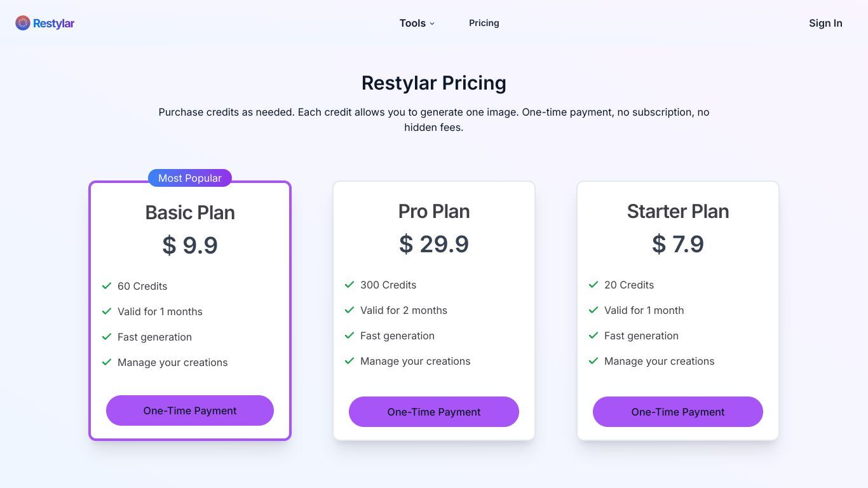
Task: Select the Pro Plan heading
Action: 434,211
